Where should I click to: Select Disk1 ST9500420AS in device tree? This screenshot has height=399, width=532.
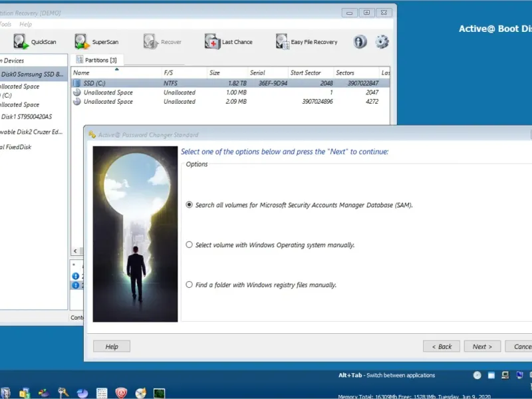[27, 117]
